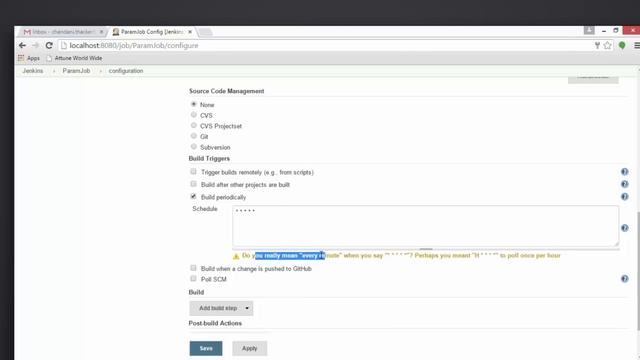Open help icon beside Schedule field
The image size is (640, 360).
tap(624, 228)
